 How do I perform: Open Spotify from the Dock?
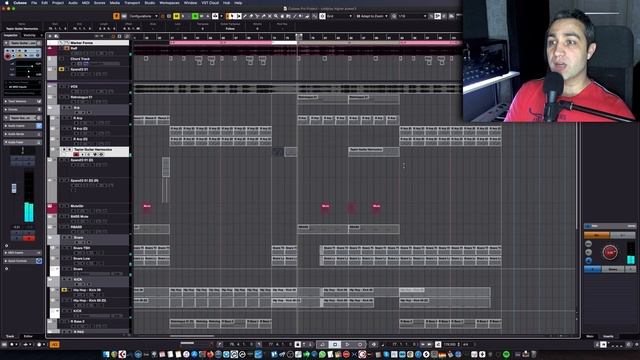506,354
